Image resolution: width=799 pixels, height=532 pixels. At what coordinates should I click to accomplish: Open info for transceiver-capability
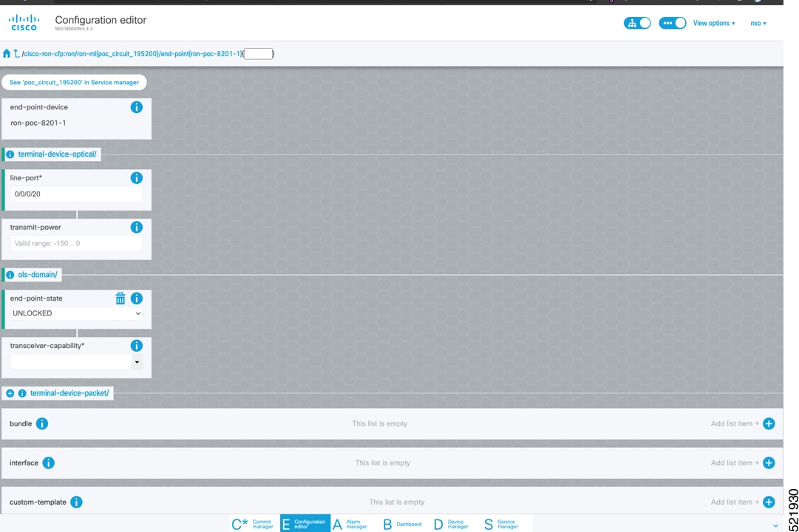137,346
